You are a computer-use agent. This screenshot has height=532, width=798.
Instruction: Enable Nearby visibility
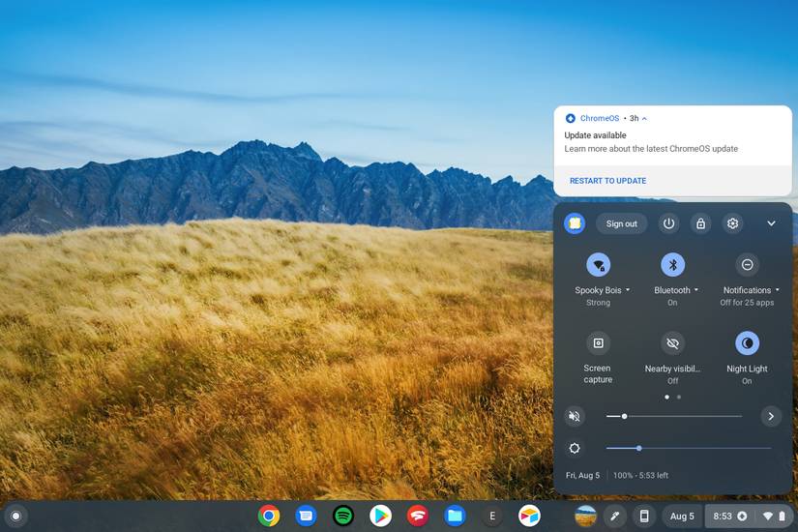(672, 343)
